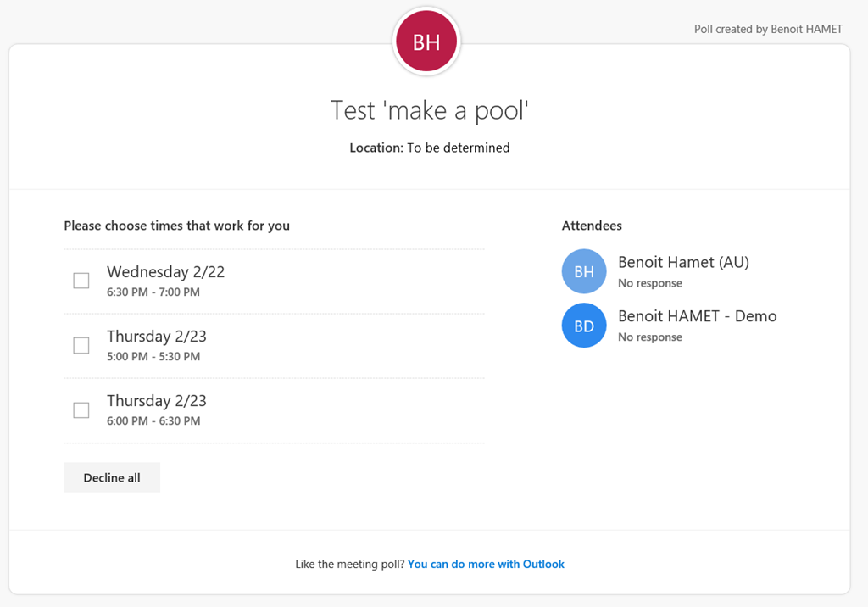The height and width of the screenshot is (607, 868).
Task: Select attendee name Benoit Hamet (AU)
Action: (x=683, y=263)
